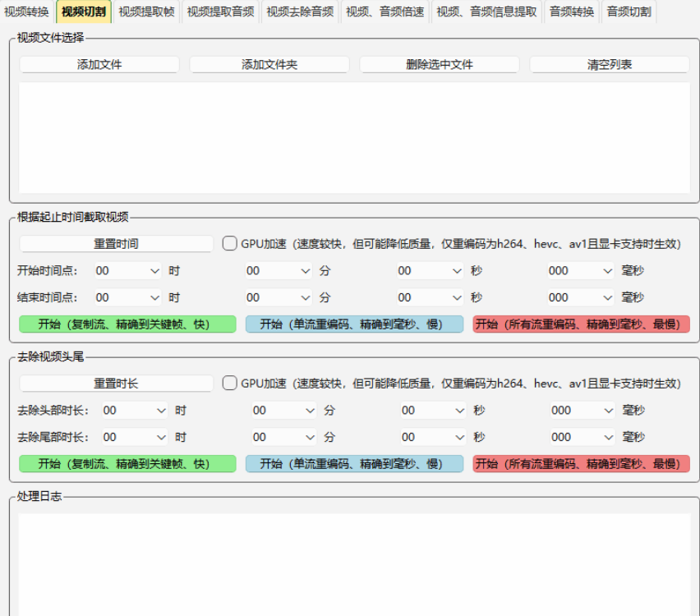700x616 pixels.
Task: Open the 去除头部时长 minute dropdown
Action: pos(283,411)
